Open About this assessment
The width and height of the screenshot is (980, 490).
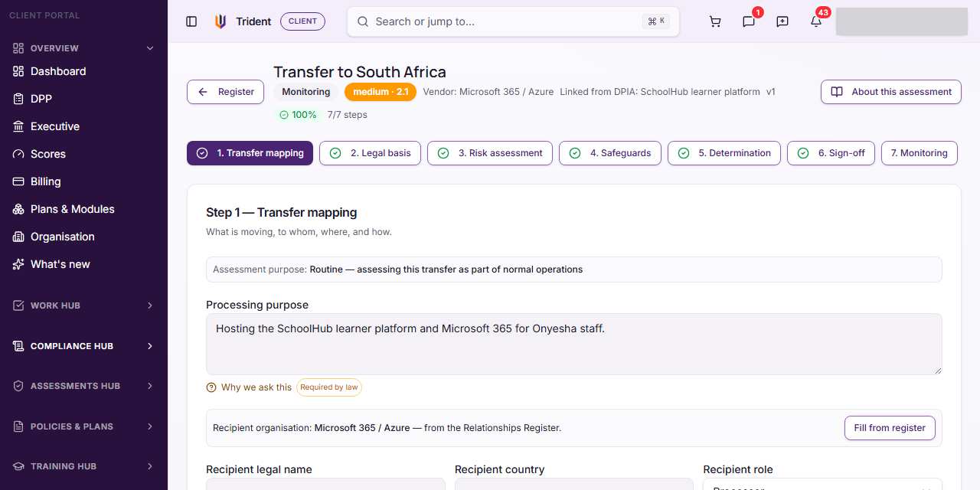tap(891, 92)
